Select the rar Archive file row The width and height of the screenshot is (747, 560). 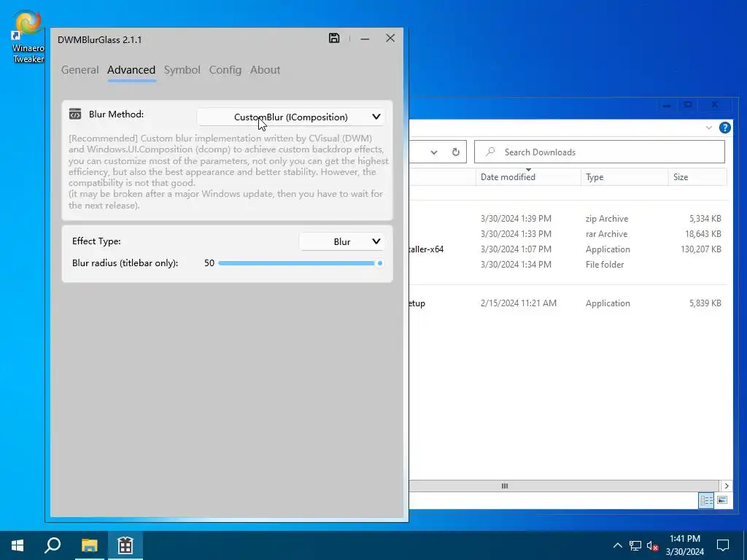tap(568, 234)
